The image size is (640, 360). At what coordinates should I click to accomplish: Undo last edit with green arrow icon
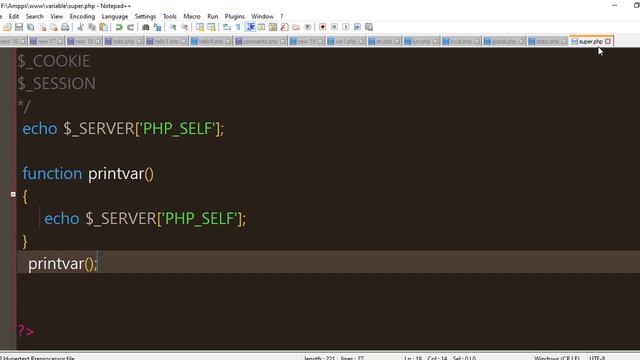point(119,27)
